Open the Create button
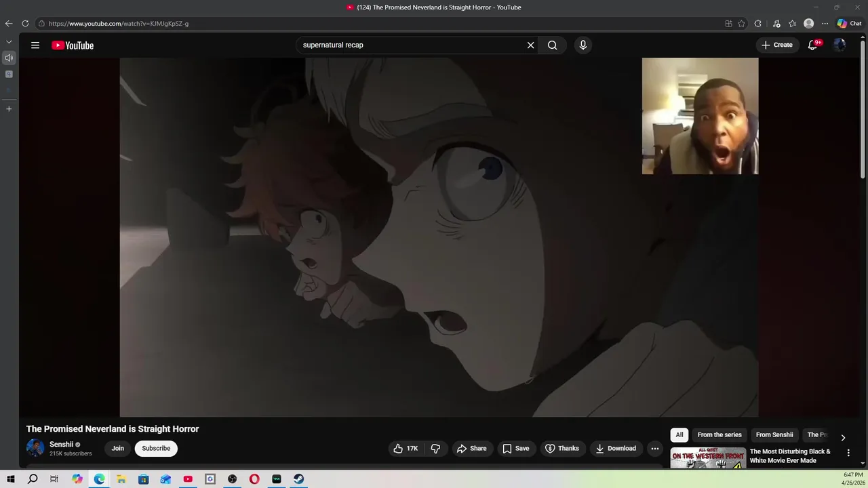The height and width of the screenshot is (488, 868). [x=777, y=45]
